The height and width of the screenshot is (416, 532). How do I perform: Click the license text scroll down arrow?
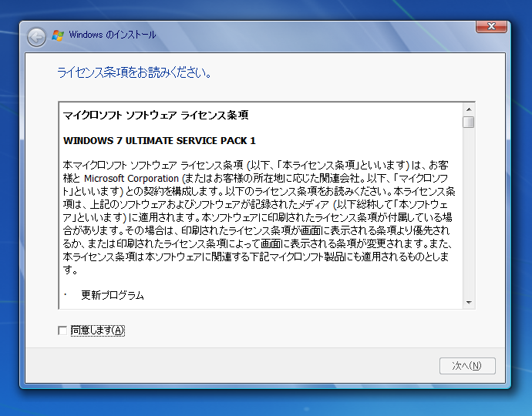(x=469, y=303)
